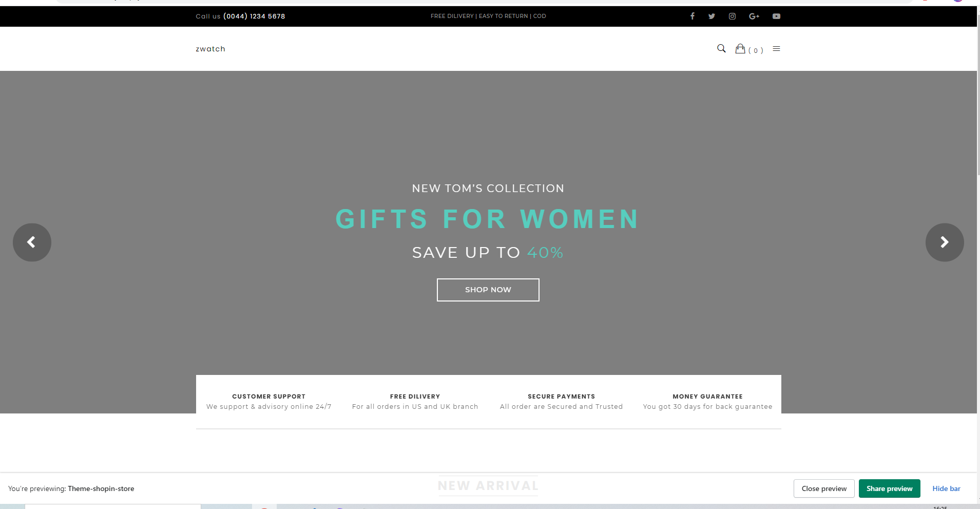Click Share preview button
Image resolution: width=980 pixels, height=509 pixels.
tap(890, 488)
